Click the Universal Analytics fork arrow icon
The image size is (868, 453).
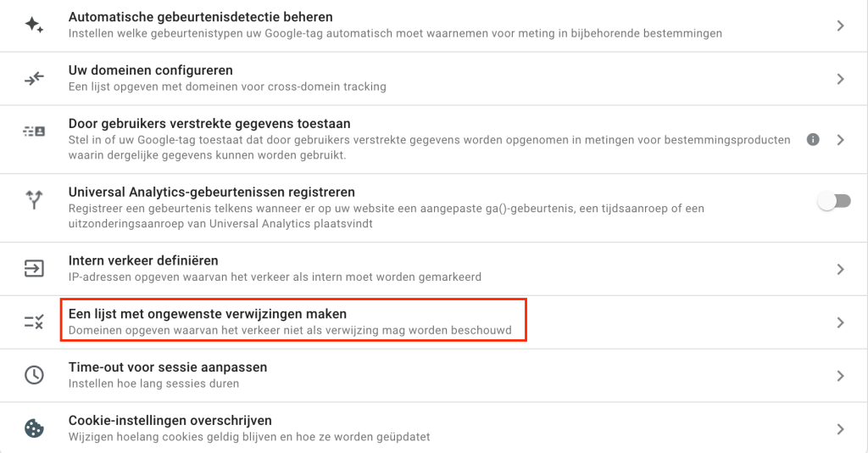[x=34, y=200]
